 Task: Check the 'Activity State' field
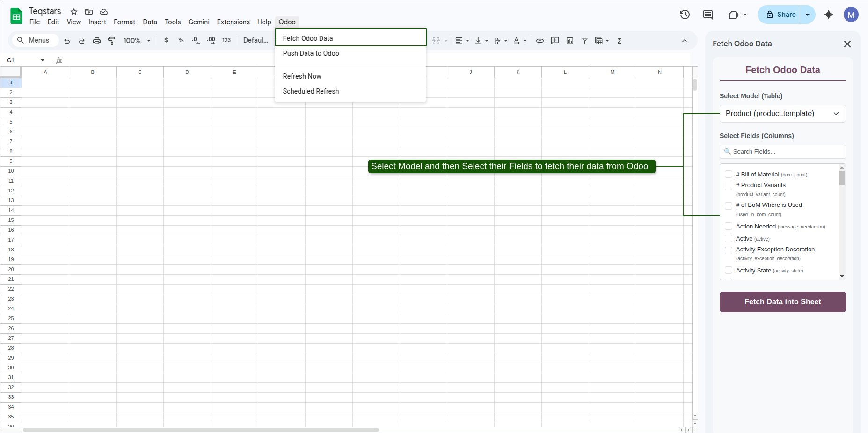[x=729, y=270]
